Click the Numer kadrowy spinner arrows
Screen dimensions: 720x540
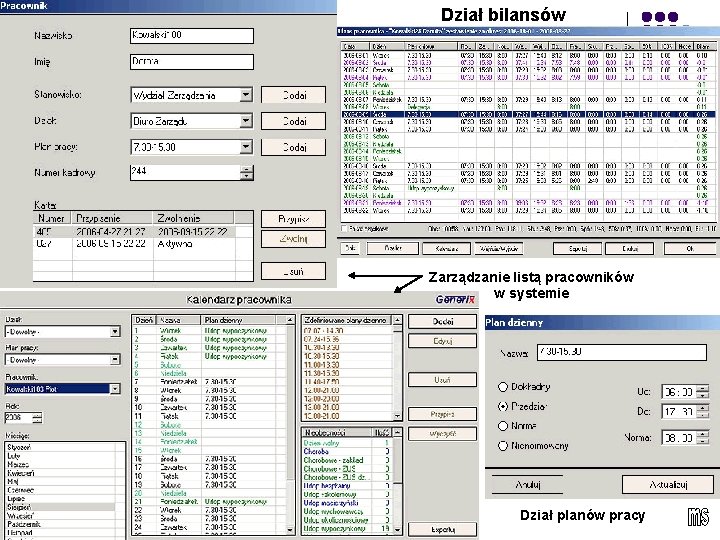click(247, 173)
